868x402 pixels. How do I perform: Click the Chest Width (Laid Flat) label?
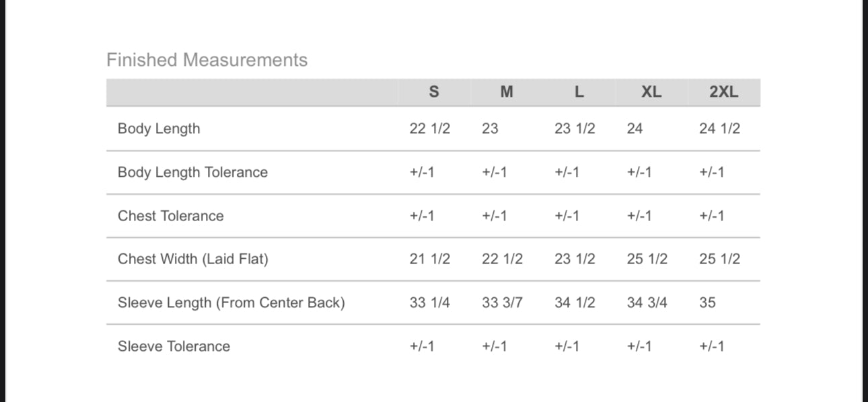[x=192, y=259]
